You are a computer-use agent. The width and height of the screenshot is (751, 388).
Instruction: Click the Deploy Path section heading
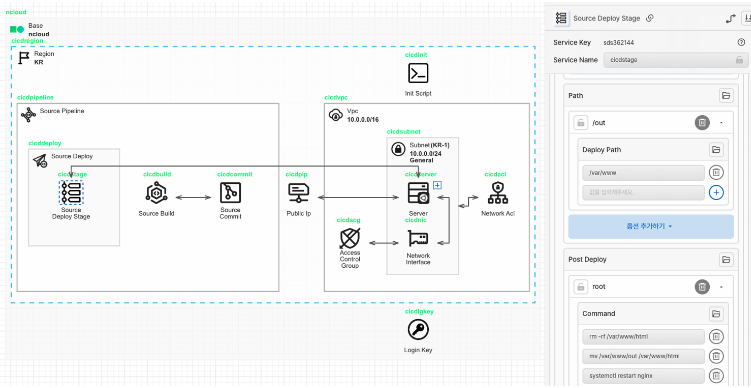coord(602,149)
